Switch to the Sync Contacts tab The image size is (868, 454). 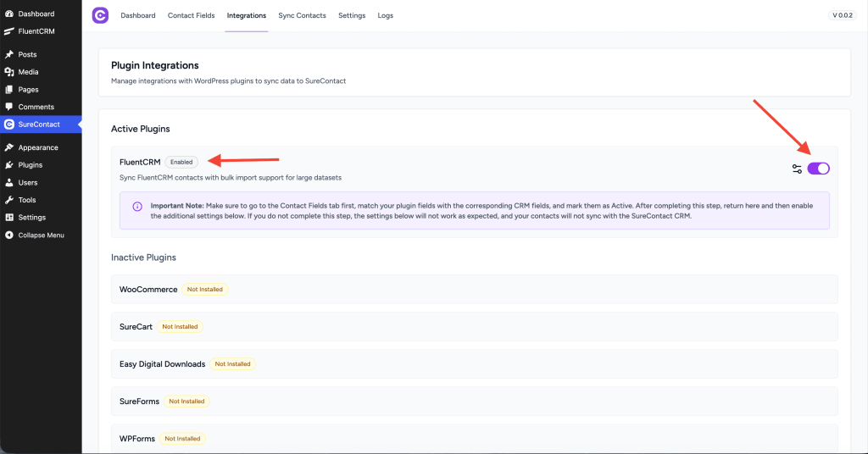click(x=302, y=15)
